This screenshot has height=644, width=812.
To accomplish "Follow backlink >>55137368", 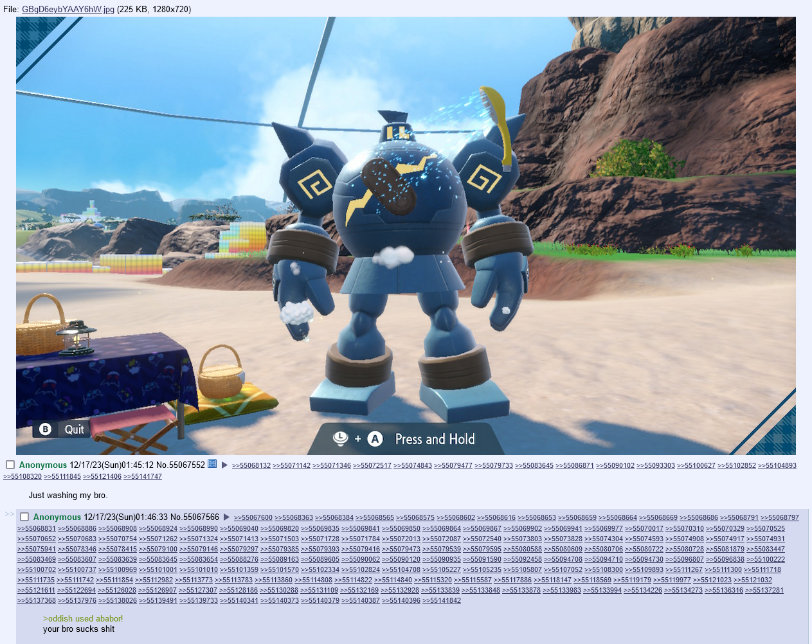I will tap(37, 600).
